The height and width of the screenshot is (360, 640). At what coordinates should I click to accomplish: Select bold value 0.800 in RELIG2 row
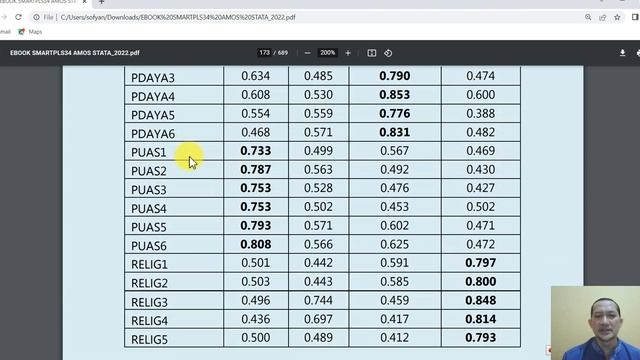pyautogui.click(x=480, y=281)
